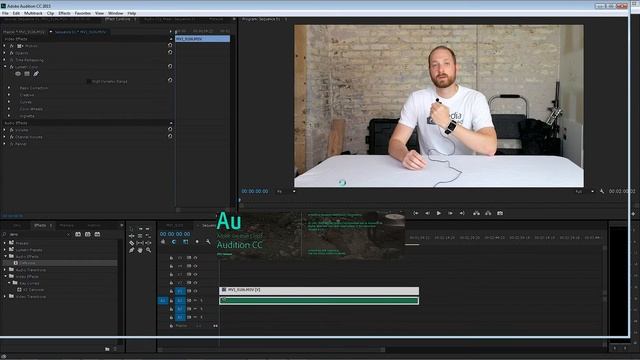This screenshot has height=360, width=640.
Task: Toggle the Volume effect fx switch
Action: pyautogui.click(x=11, y=130)
